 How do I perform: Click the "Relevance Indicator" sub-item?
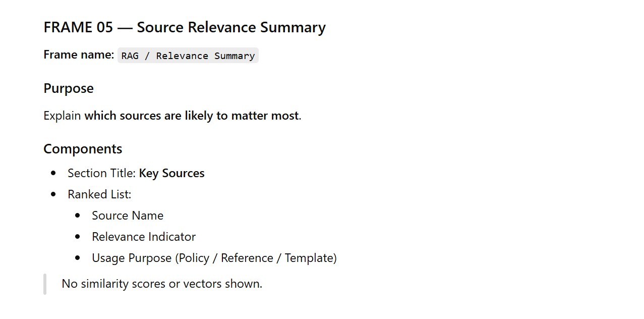click(x=144, y=237)
